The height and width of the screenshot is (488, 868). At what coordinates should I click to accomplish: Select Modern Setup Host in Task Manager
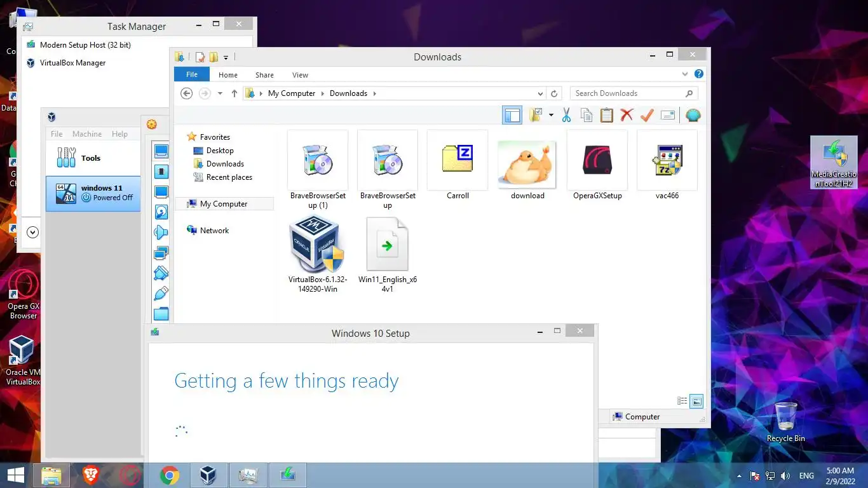pos(85,45)
